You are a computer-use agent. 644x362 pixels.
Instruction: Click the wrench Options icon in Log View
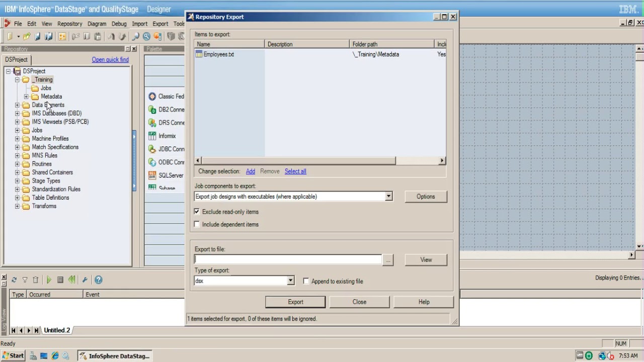[85, 280]
